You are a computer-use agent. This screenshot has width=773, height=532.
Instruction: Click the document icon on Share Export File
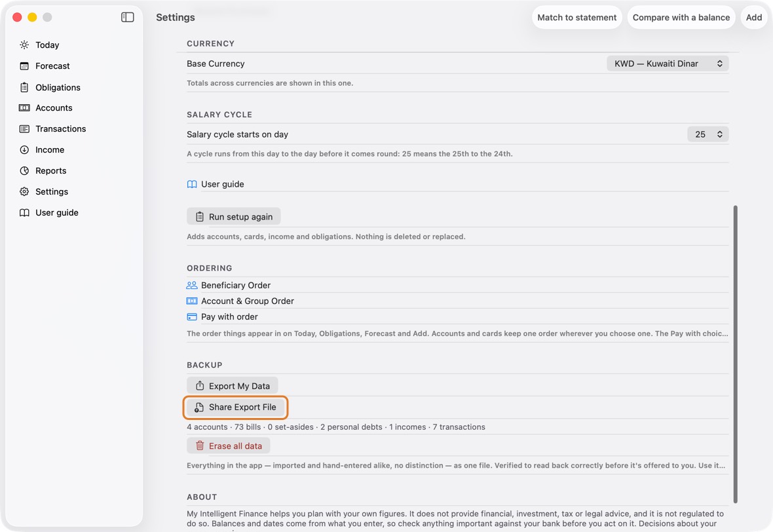click(x=199, y=408)
